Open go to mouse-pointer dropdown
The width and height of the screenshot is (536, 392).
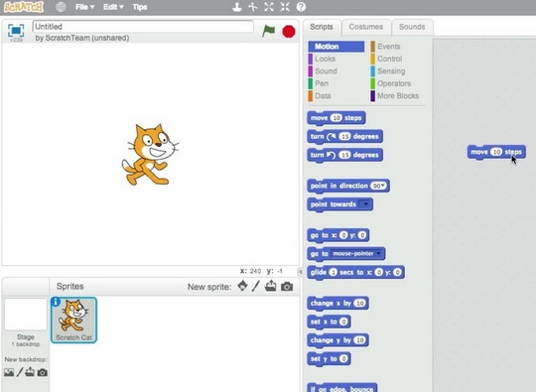[x=356, y=254]
